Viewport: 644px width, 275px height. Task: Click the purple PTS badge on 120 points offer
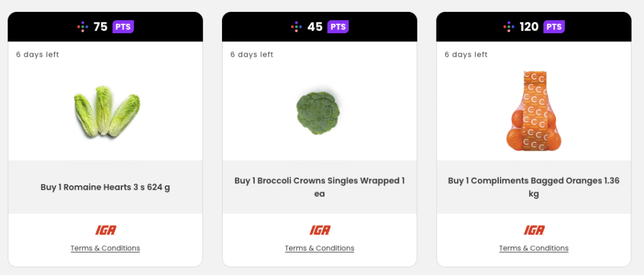coord(553,27)
